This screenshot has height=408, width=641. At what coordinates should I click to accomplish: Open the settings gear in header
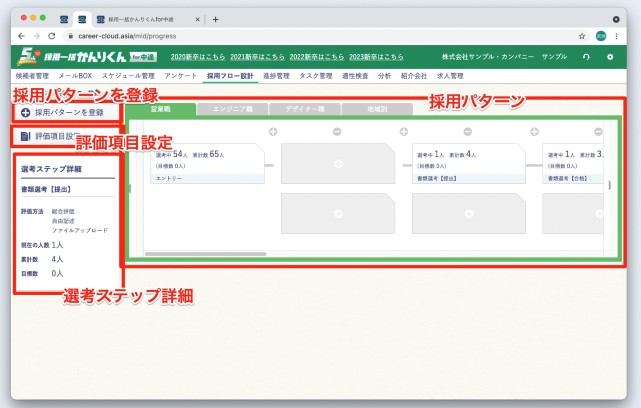610,57
